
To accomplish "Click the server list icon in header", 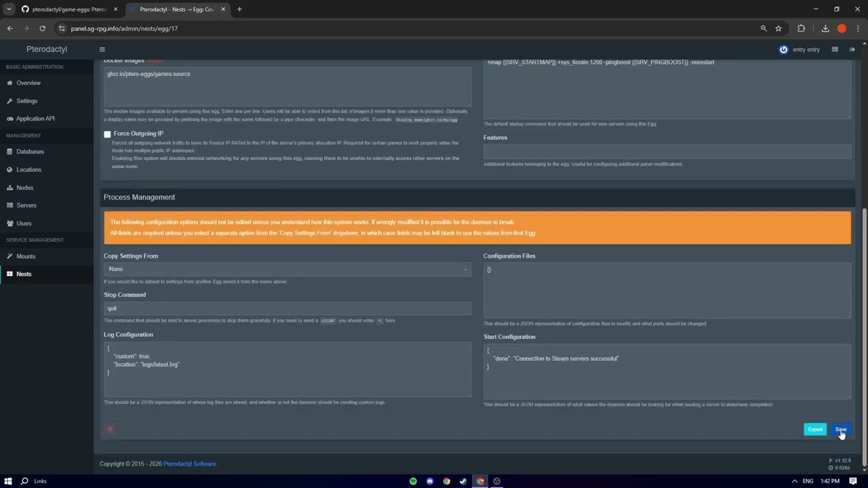I will tap(835, 49).
